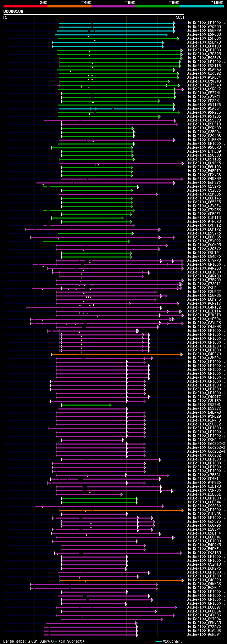Open the UniRef100_Q9BIF4 hit

(x=204, y=533)
